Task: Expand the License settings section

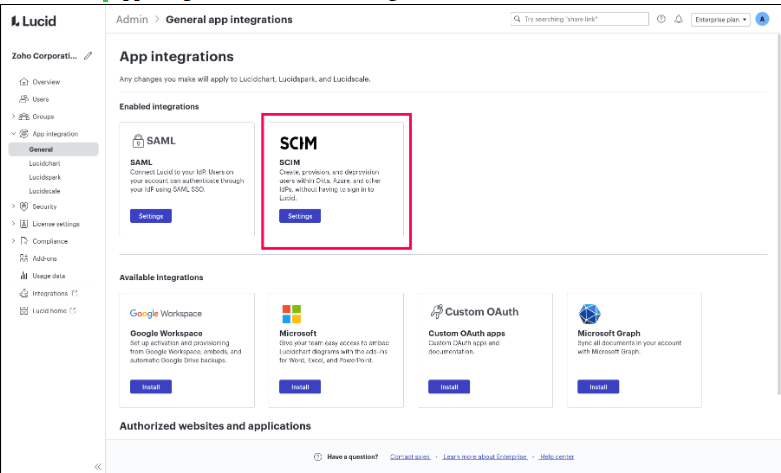Action: [x=13, y=224]
